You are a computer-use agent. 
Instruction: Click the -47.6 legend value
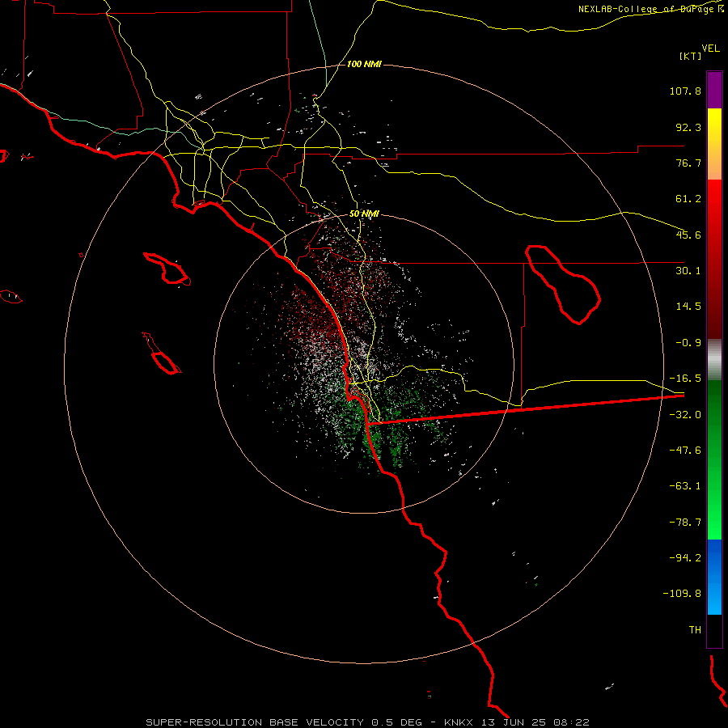(x=685, y=451)
